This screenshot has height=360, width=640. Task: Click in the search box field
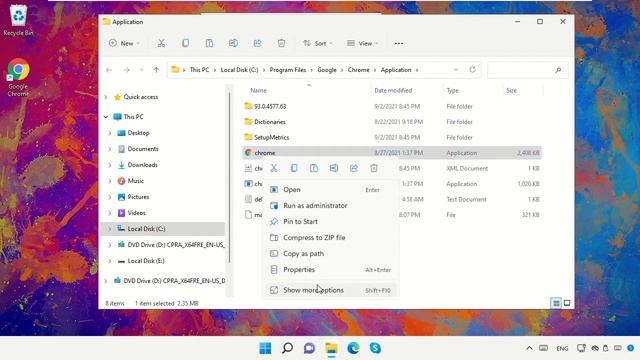coord(528,70)
